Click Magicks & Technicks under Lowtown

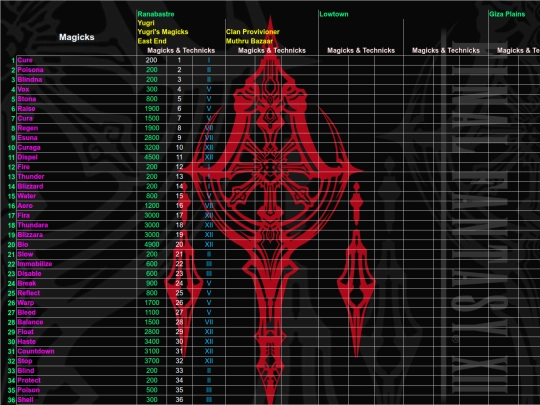pos(361,50)
